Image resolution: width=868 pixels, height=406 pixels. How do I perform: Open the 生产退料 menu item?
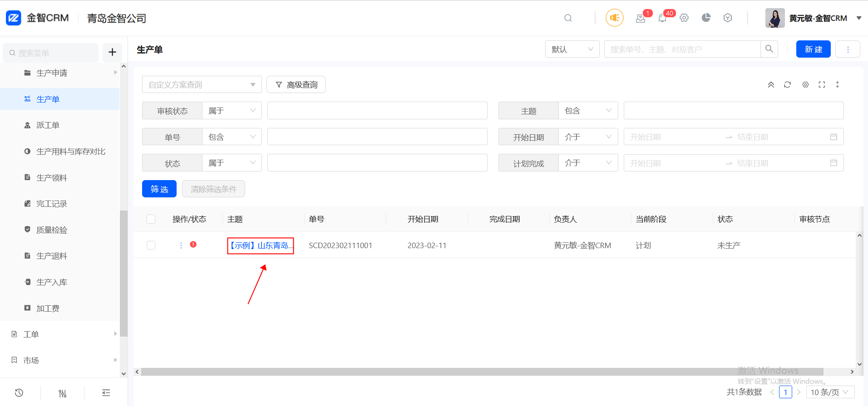60,256
